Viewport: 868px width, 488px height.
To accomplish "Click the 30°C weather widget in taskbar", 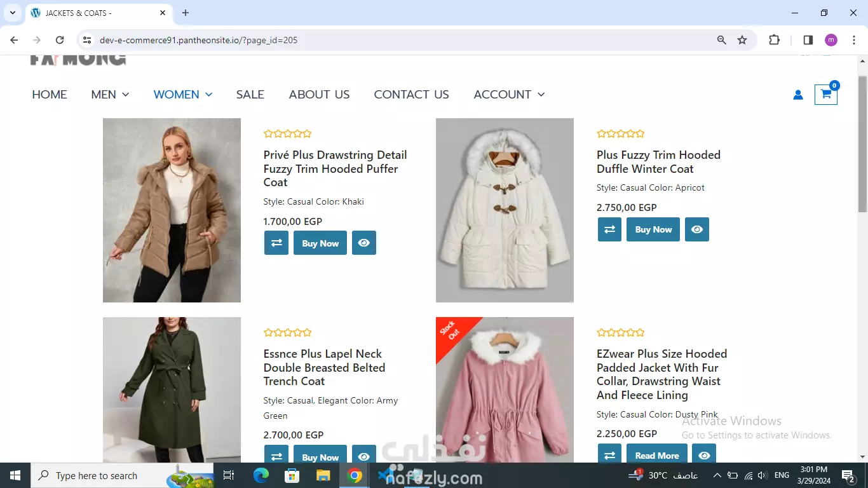I will point(663,475).
